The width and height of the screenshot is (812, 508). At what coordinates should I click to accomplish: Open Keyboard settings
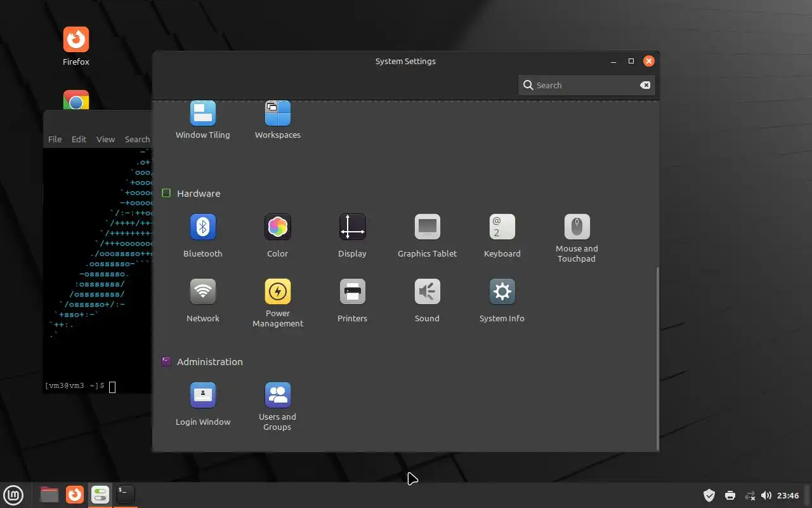(502, 236)
